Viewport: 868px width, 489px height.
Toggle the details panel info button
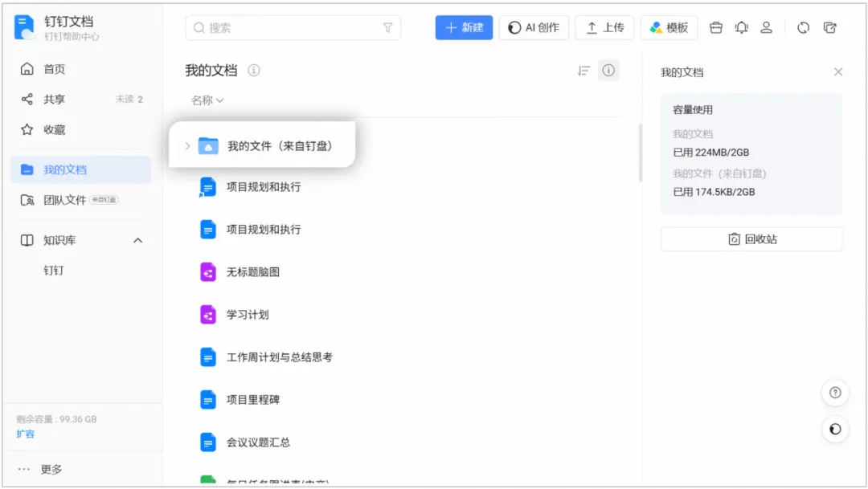point(608,70)
